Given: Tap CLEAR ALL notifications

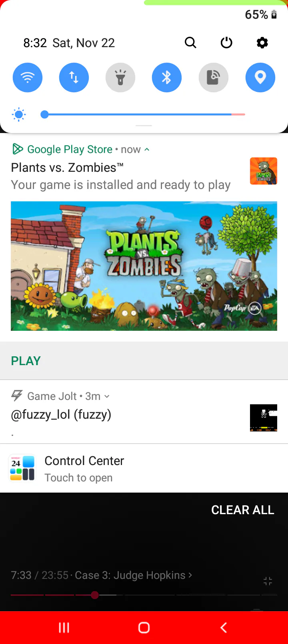Looking at the screenshot, I should [x=243, y=510].
